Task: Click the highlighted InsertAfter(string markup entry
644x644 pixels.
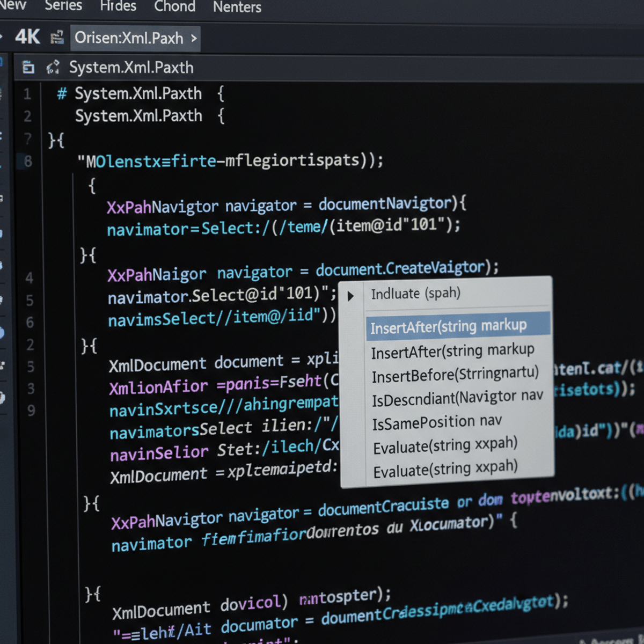Action: click(x=449, y=326)
